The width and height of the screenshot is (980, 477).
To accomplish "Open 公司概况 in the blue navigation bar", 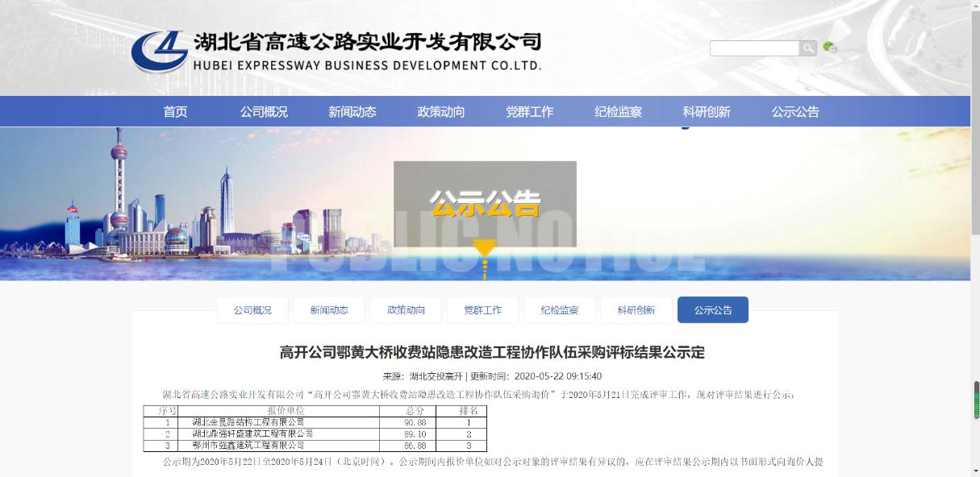I will [x=264, y=112].
